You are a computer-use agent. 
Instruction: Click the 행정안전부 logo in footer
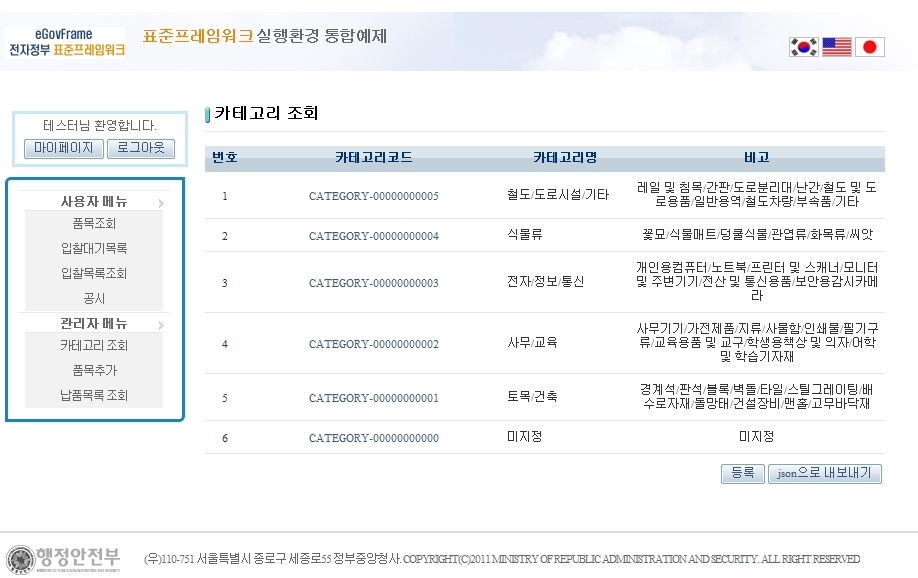tap(65, 559)
